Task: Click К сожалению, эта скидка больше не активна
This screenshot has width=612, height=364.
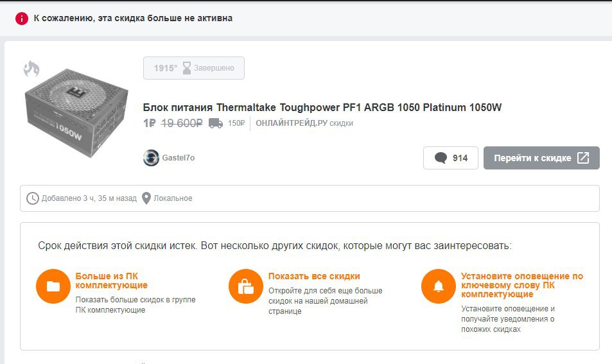Action: tap(133, 19)
